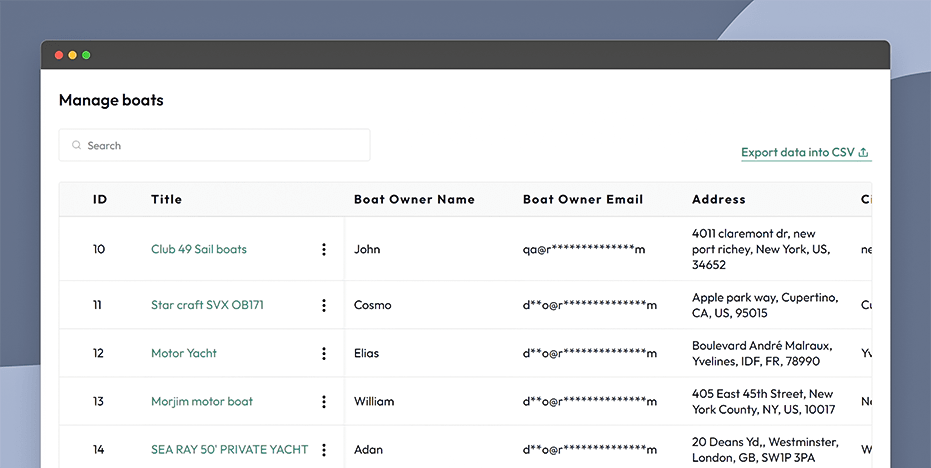Click Export data into CSV link
The image size is (931, 468).
click(806, 153)
